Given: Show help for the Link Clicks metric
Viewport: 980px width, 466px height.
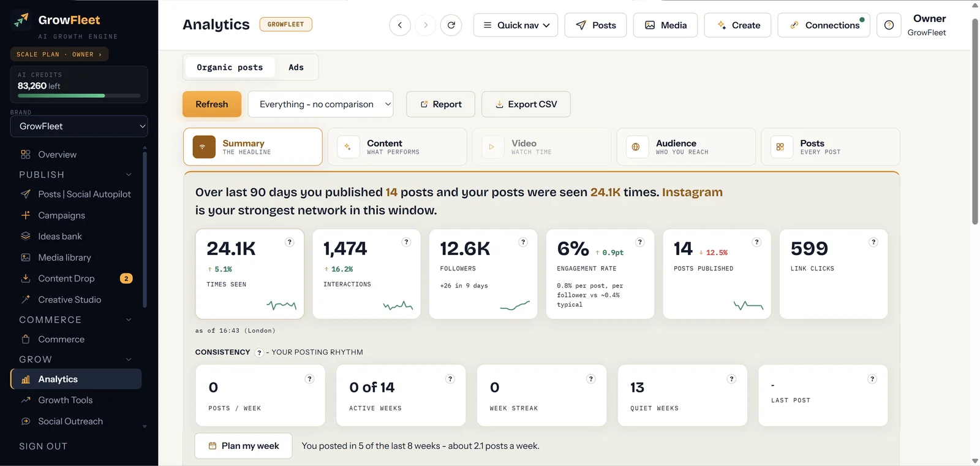Looking at the screenshot, I should point(873,242).
